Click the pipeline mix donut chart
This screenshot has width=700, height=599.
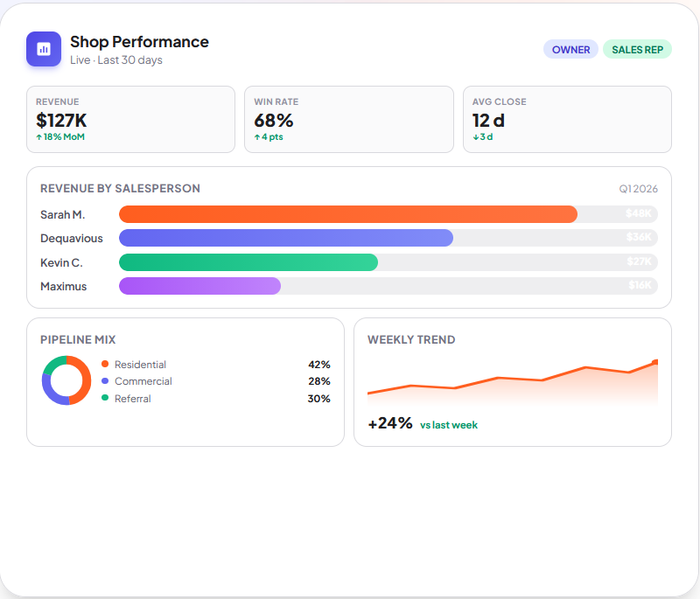66,380
